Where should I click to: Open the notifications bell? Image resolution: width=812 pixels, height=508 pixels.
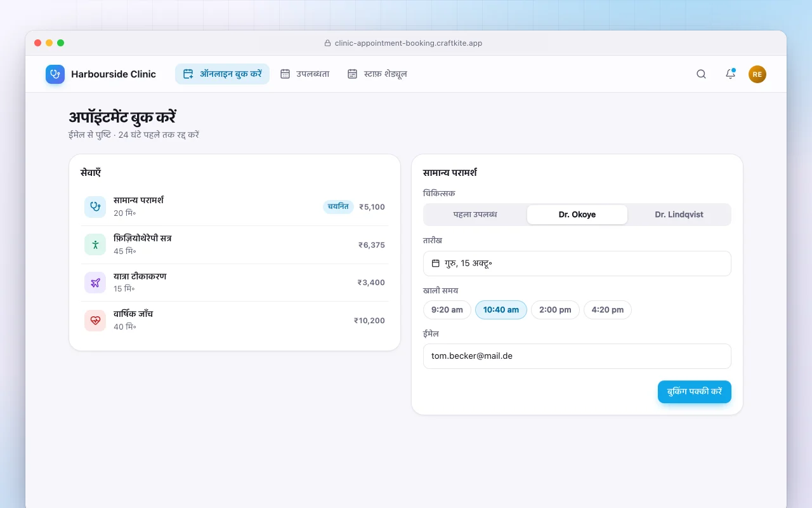pos(730,74)
